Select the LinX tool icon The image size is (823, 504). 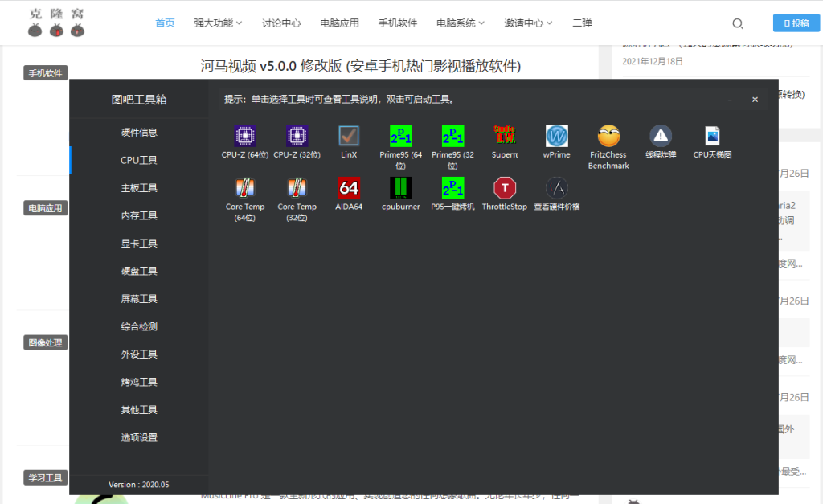point(349,136)
